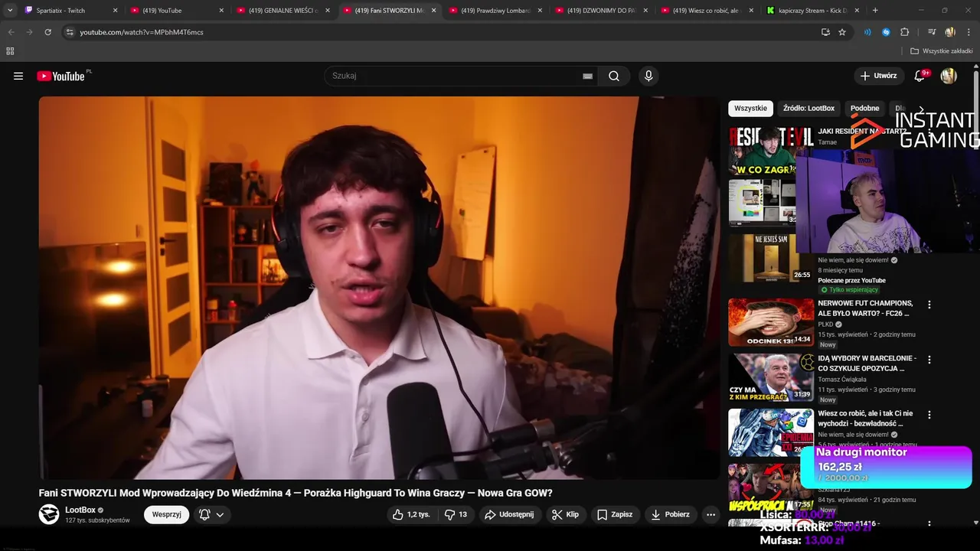
Task: Open the tab search chevron dropdown
Action: point(10,11)
